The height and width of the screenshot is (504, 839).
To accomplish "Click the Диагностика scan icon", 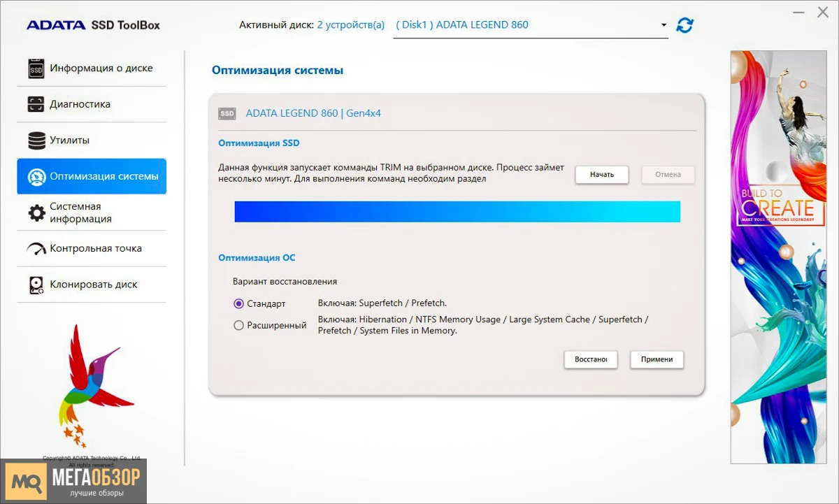I will pyautogui.click(x=36, y=104).
